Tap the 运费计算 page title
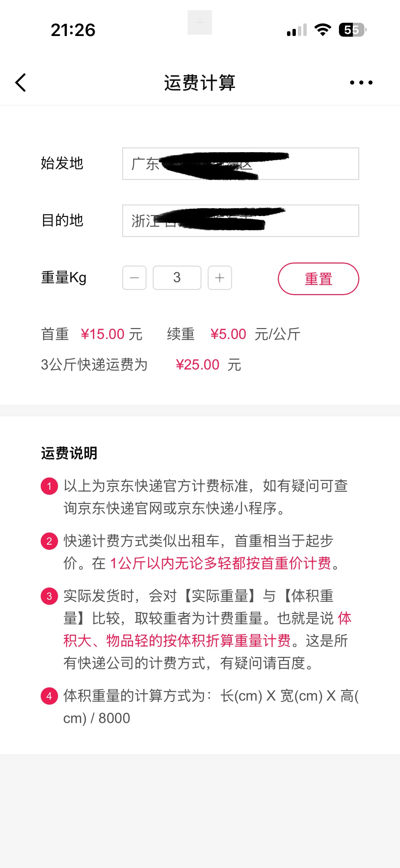This screenshot has height=868, width=400. click(200, 83)
